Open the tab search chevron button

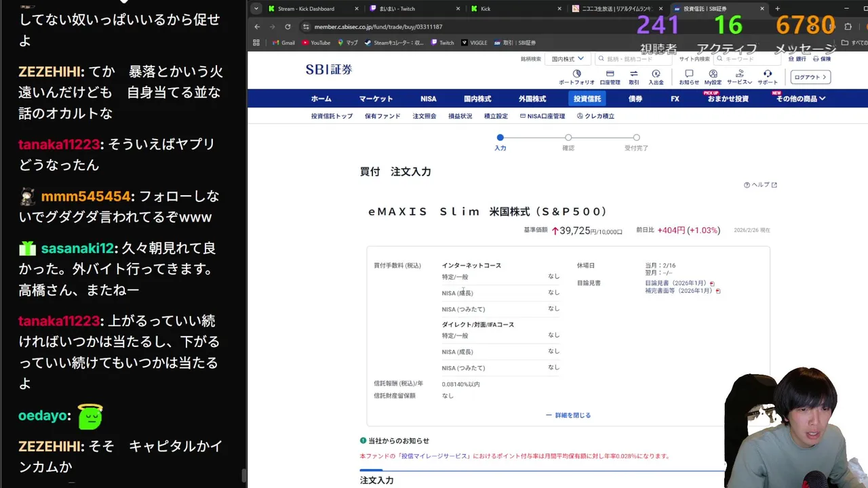click(x=256, y=9)
